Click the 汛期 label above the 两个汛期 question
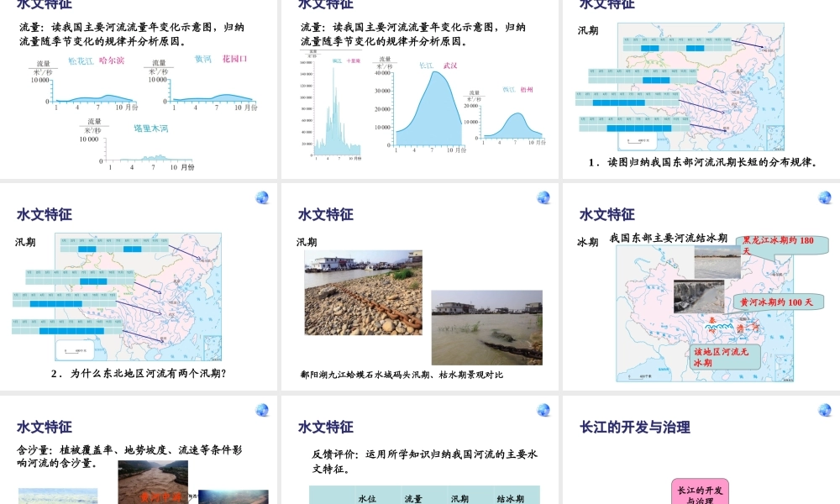Image resolution: width=840 pixels, height=504 pixels. click(26, 242)
